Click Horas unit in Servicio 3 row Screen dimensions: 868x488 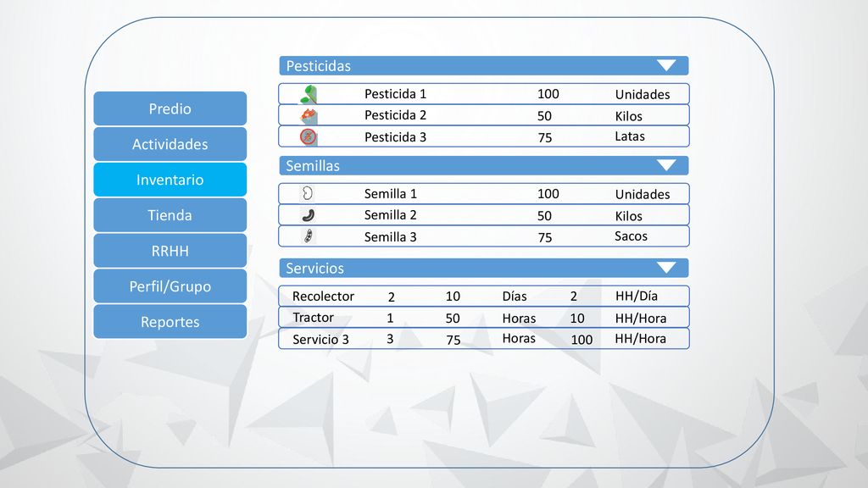click(519, 338)
